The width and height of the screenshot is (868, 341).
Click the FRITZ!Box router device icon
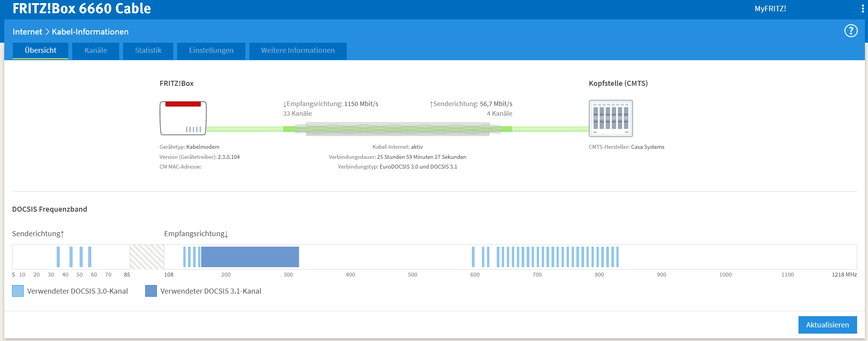tap(183, 118)
